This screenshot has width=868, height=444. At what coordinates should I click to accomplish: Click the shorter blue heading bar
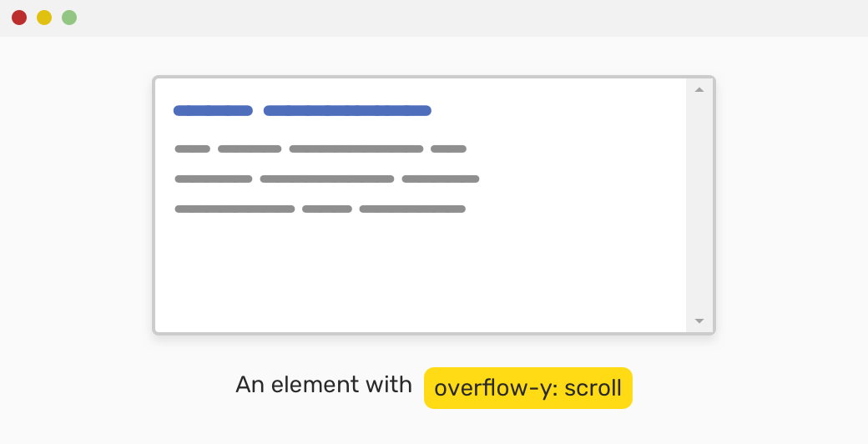coord(213,111)
